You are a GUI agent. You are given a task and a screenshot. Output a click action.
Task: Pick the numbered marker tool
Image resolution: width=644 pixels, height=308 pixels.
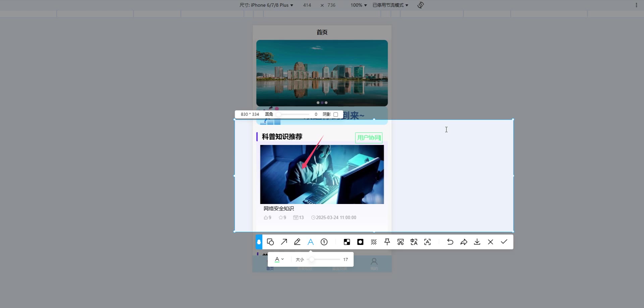pyautogui.click(x=324, y=242)
